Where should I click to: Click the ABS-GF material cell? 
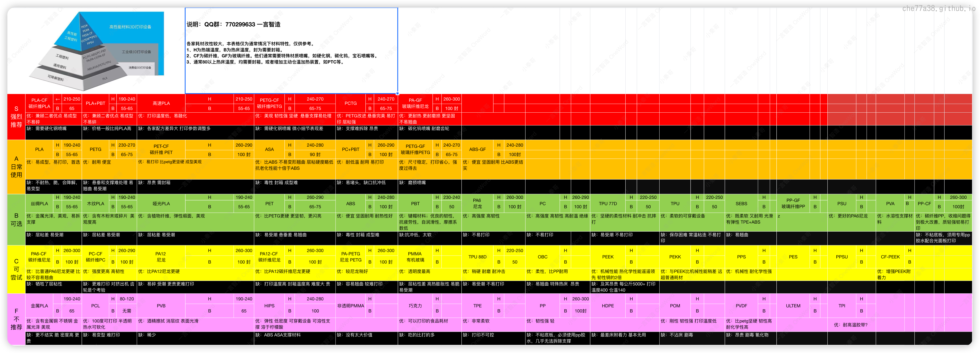coord(478,149)
